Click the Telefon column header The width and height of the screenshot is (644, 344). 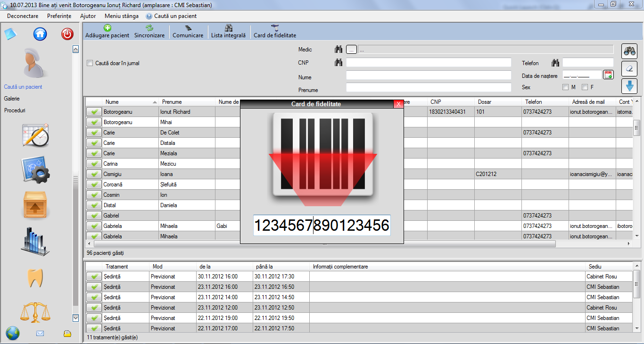pos(545,102)
